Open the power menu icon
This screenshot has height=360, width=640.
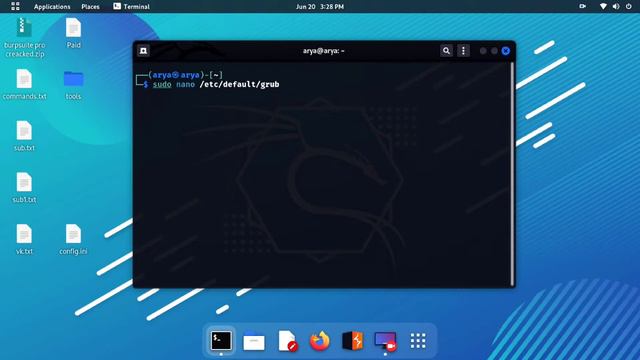(629, 7)
